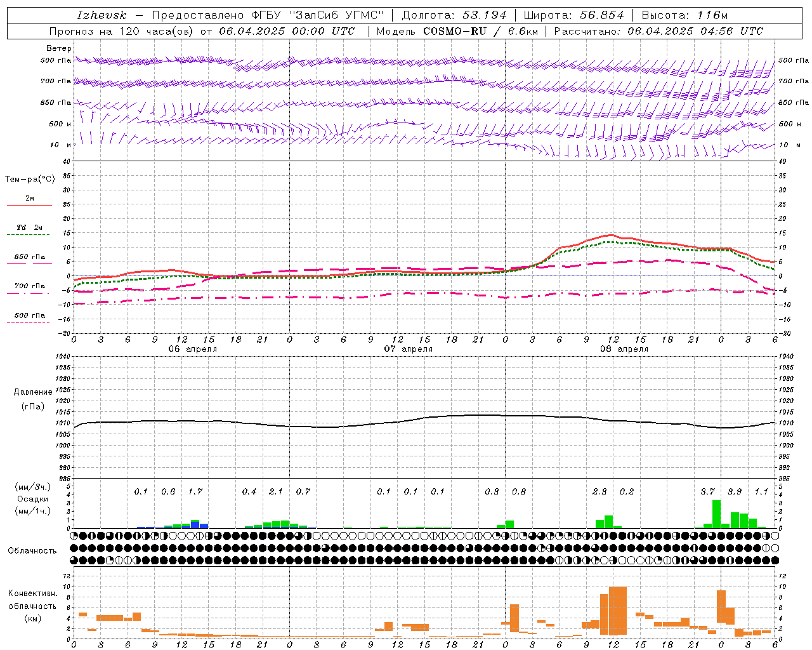Screen dimensions: 812x650
Task: Select the Тем-ра(°C) axis title
Action: pos(30,180)
